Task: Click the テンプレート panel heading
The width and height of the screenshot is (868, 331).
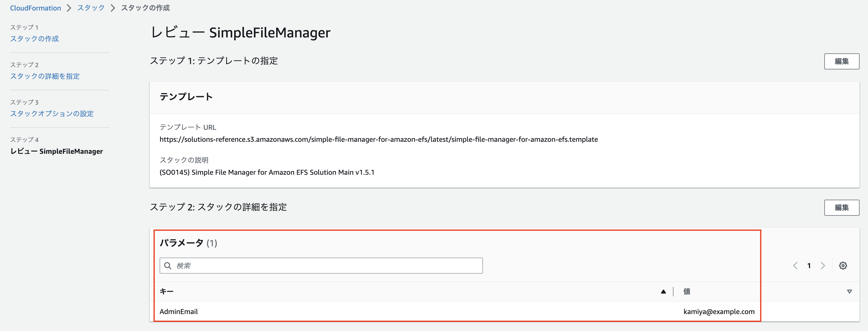Action: 186,97
